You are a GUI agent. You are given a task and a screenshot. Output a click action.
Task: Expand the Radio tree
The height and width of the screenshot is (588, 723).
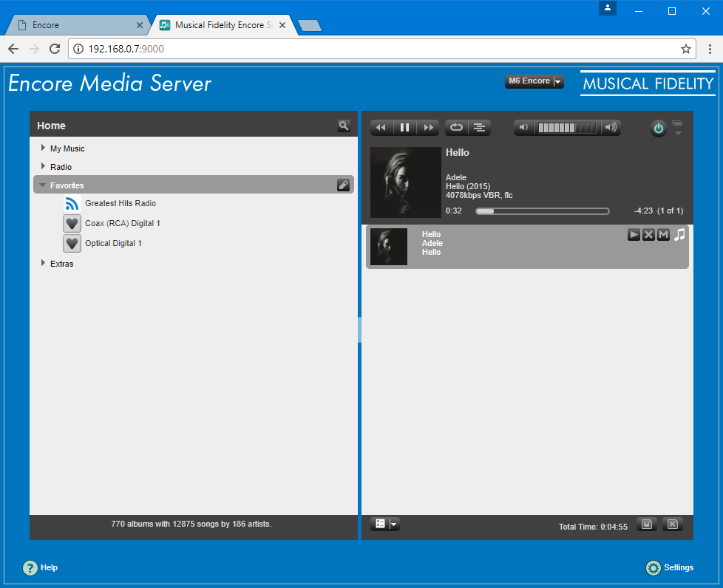[x=44, y=166]
